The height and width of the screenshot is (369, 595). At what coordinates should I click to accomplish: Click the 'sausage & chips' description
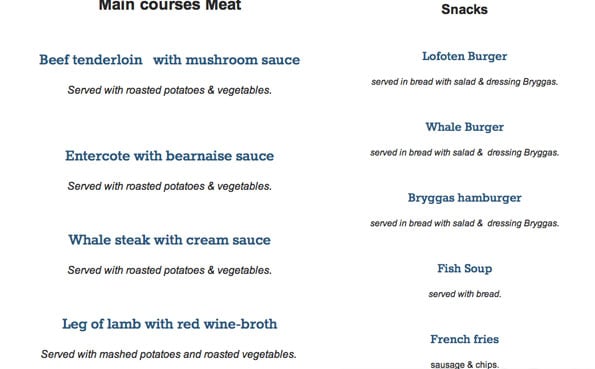(x=464, y=364)
